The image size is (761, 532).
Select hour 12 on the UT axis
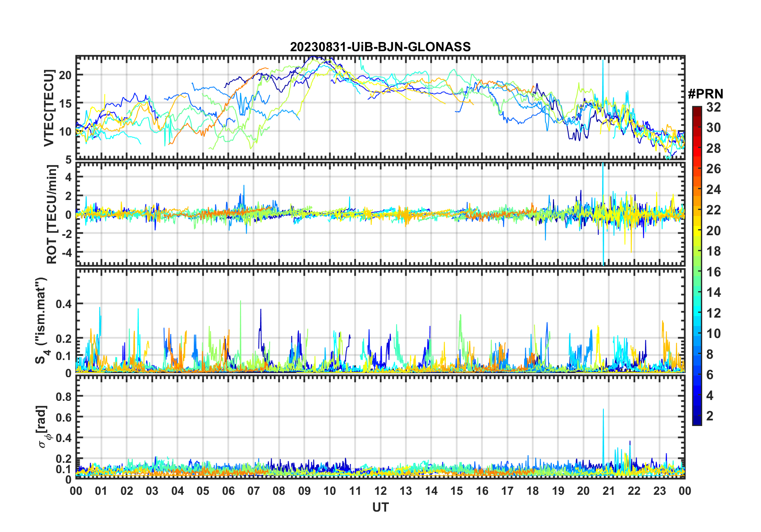[380, 491]
